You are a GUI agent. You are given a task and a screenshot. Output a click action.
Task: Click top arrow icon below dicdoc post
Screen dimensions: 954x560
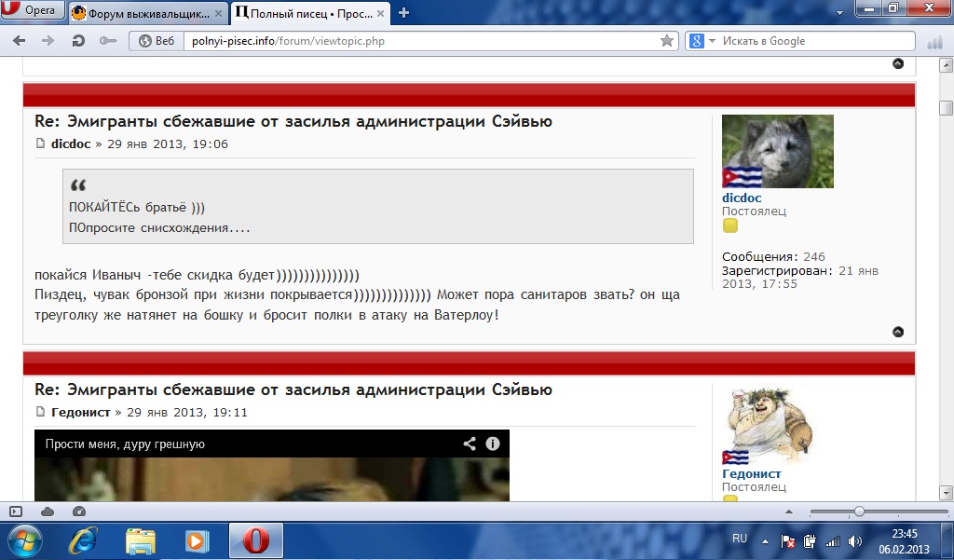[x=898, y=332]
